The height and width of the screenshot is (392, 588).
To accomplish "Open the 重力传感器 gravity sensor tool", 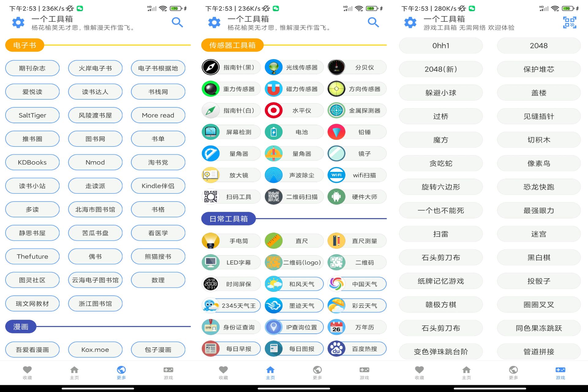I will [x=231, y=89].
